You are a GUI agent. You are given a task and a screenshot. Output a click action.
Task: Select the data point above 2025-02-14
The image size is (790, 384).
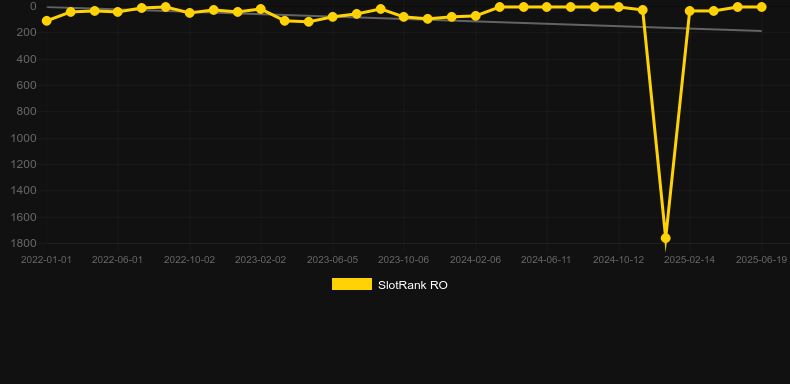click(690, 11)
